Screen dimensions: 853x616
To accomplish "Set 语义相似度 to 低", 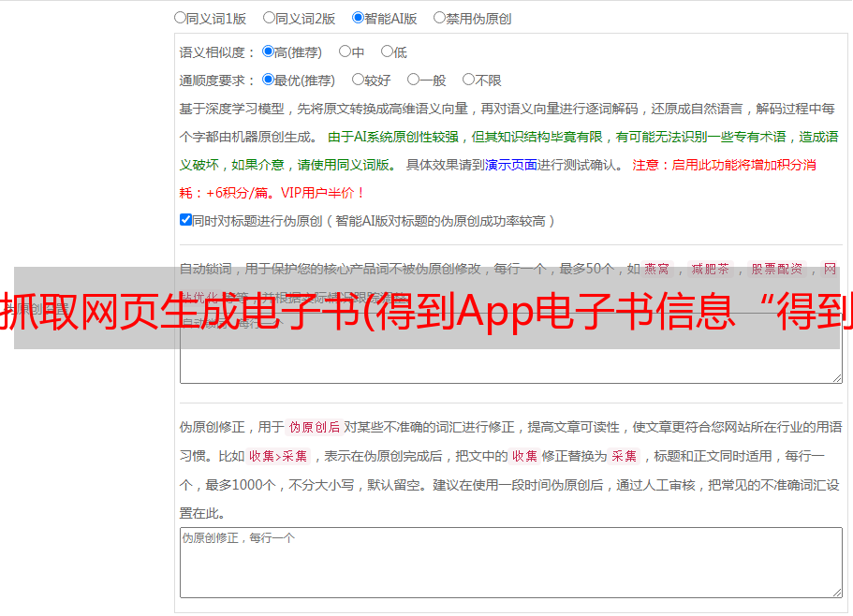I will (387, 51).
